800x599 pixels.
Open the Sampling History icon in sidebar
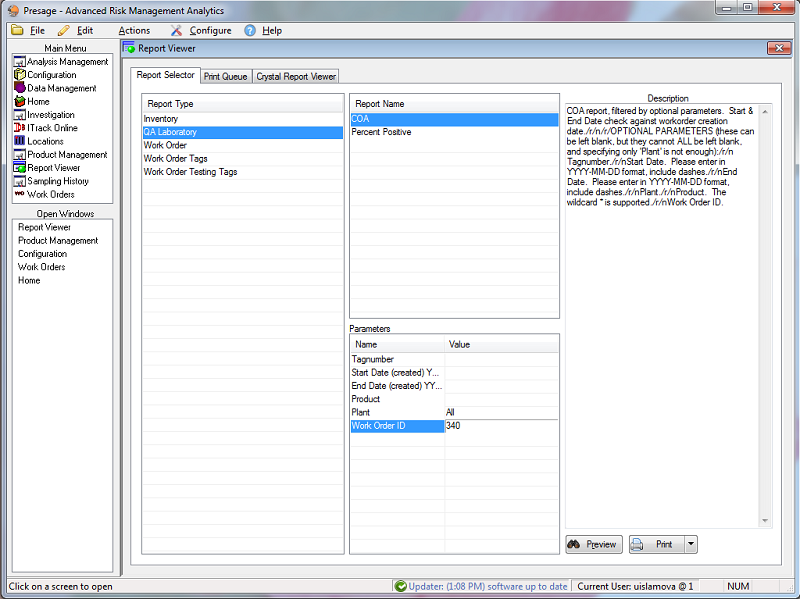19,181
